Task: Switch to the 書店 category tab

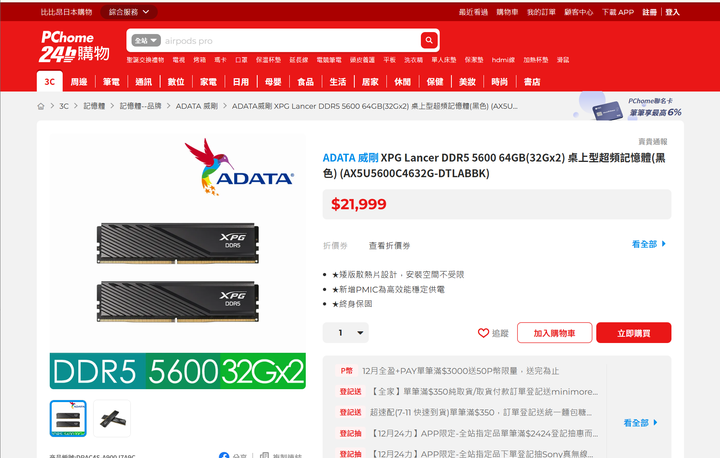Action: click(x=532, y=81)
